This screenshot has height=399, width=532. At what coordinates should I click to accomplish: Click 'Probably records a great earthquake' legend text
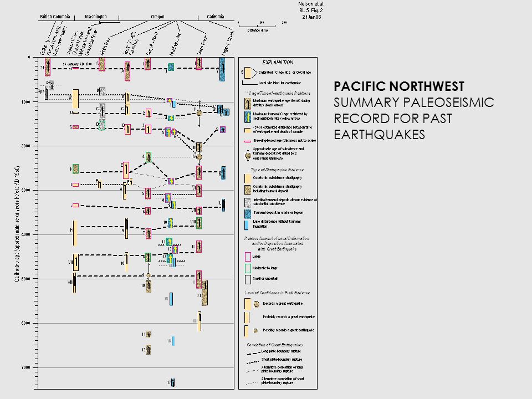289,317
